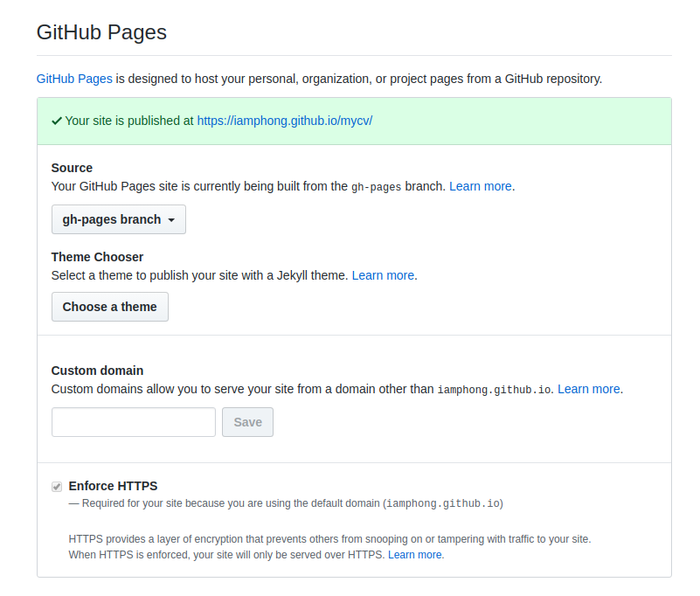Open the GitHub Pages intro link
Image resolution: width=700 pixels, height=596 pixels.
pos(74,79)
